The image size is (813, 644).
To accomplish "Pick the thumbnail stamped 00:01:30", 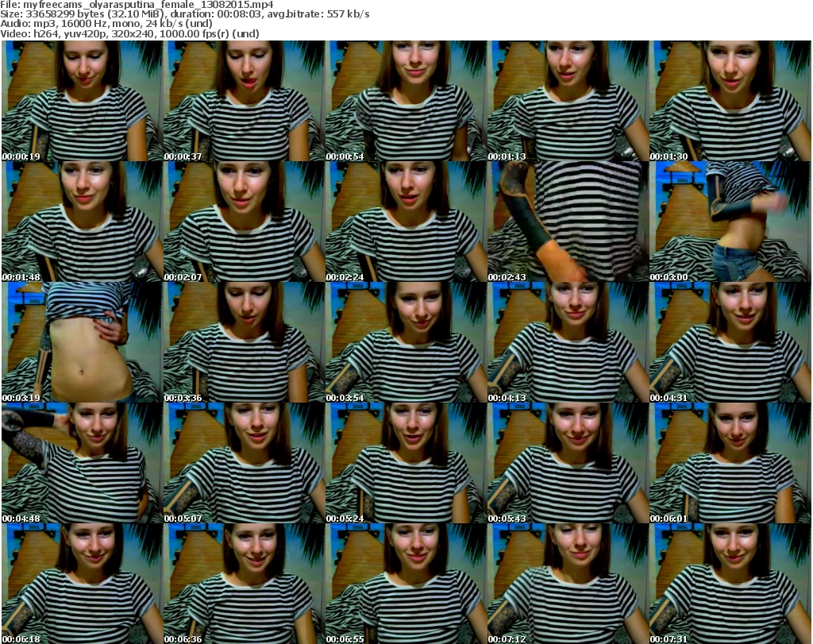I will tap(730, 101).
